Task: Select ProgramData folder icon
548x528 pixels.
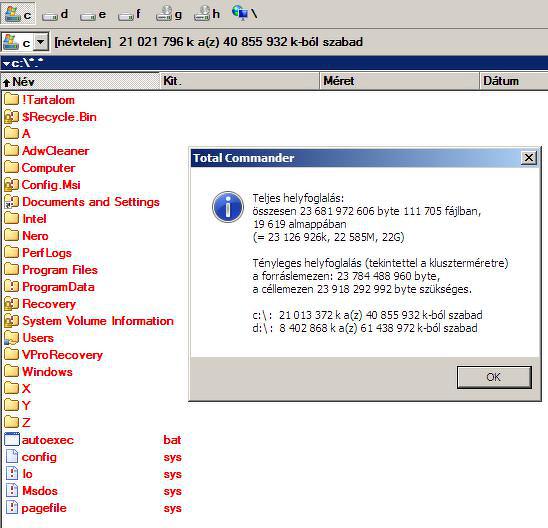Action: point(11,287)
